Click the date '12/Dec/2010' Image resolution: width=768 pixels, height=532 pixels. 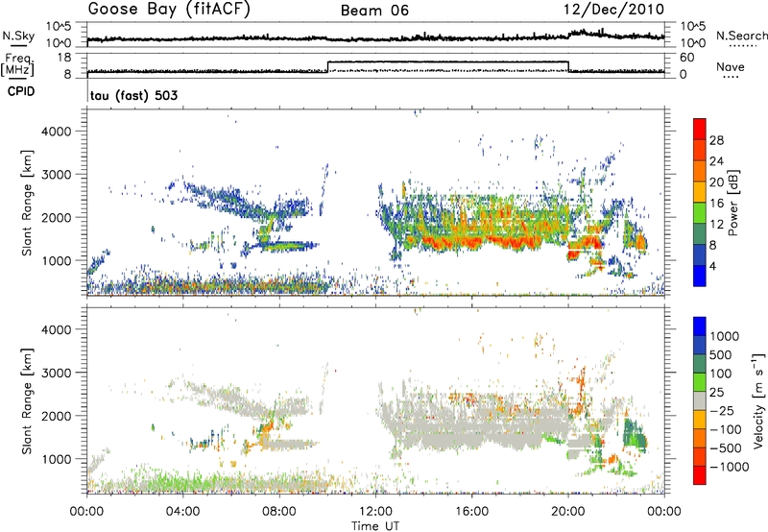pos(613,10)
